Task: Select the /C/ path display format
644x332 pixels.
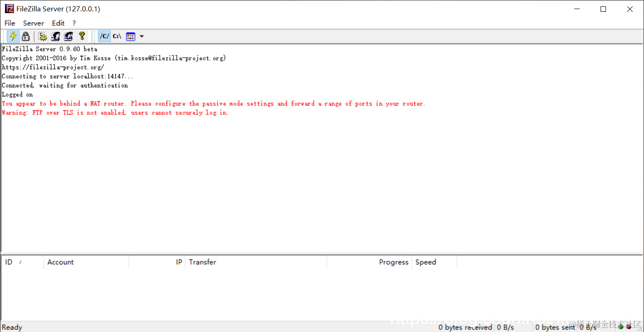Action: pos(105,36)
